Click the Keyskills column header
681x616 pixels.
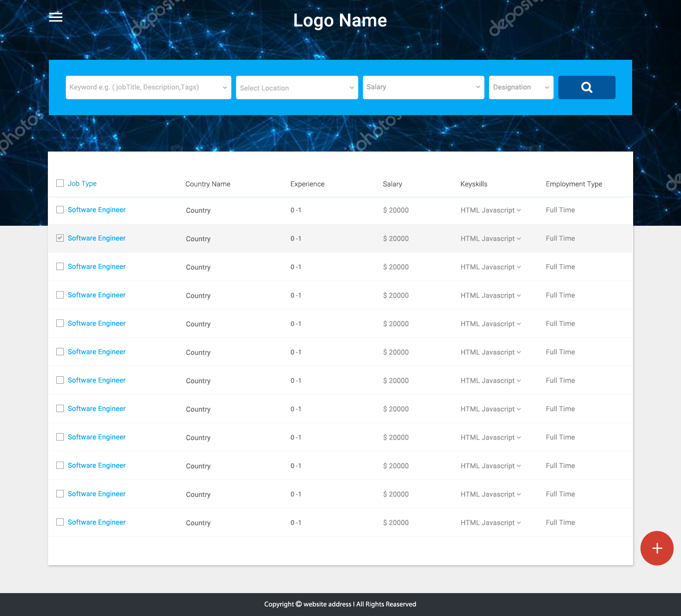click(x=474, y=184)
